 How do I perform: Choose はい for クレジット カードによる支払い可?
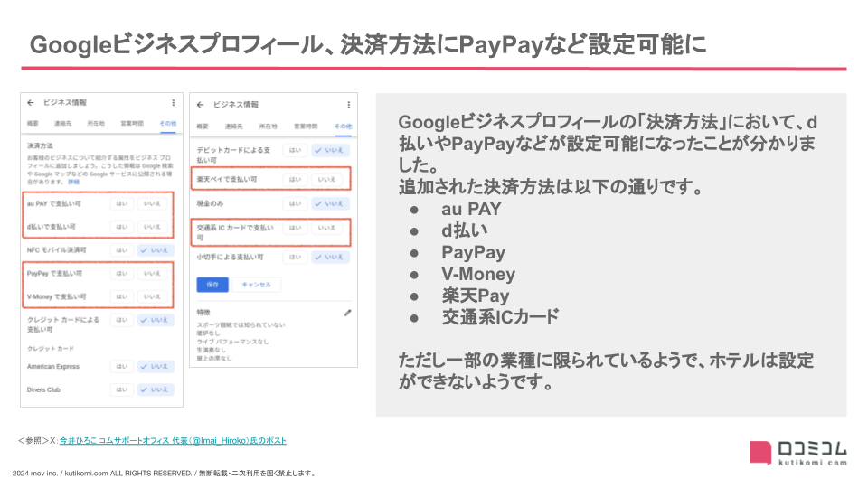click(122, 320)
